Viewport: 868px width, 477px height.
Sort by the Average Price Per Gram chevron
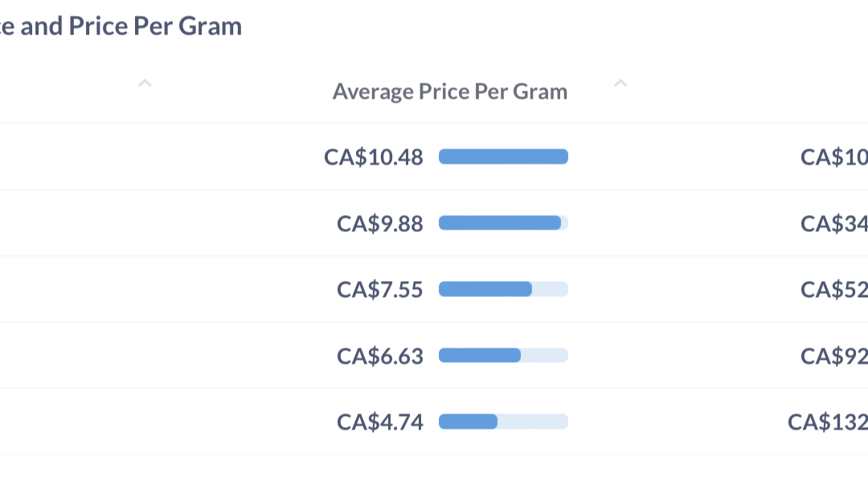[x=620, y=83]
